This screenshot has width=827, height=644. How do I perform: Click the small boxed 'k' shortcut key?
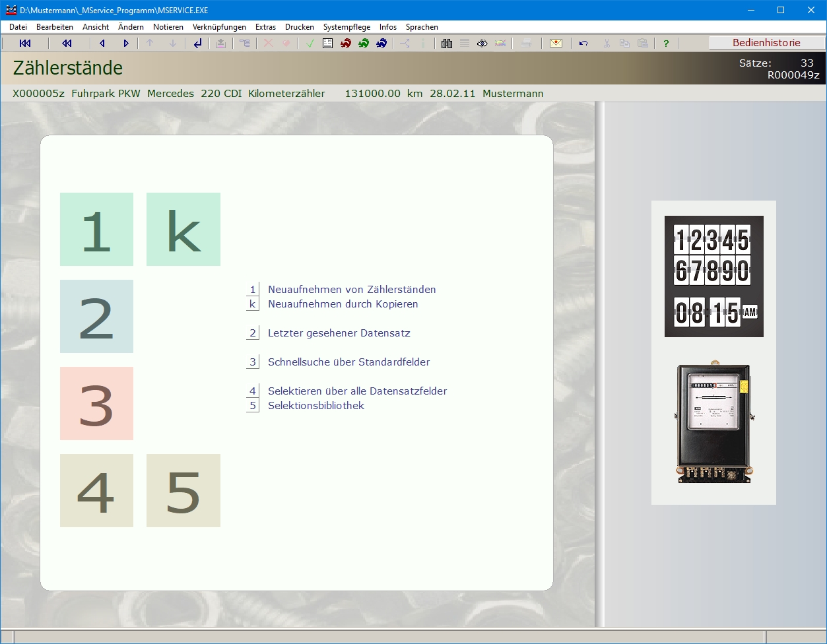253,304
